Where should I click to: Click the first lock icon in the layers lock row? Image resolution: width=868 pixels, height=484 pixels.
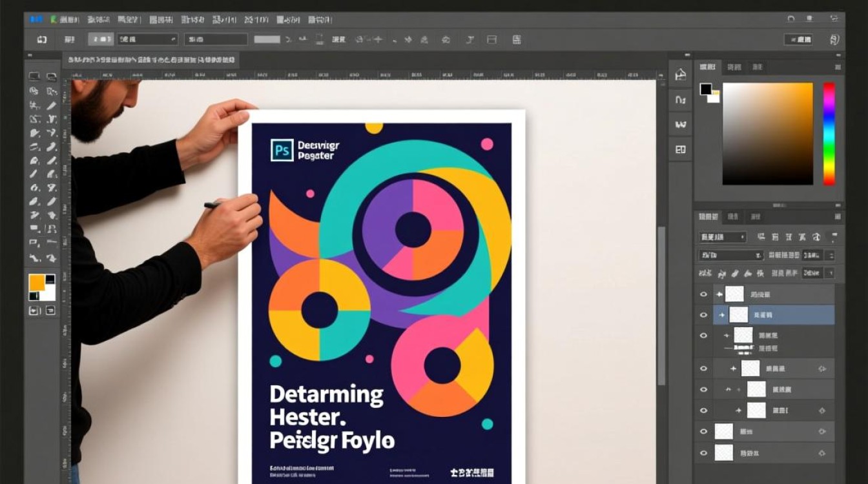coord(705,274)
